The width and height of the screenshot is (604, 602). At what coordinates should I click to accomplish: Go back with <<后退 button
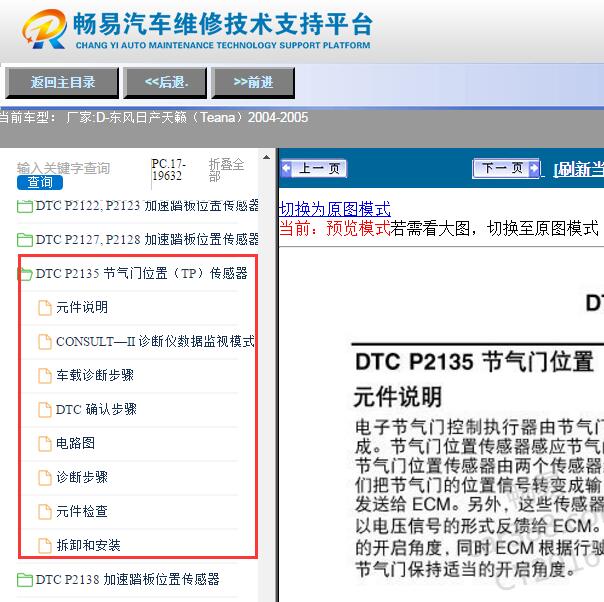[165, 82]
